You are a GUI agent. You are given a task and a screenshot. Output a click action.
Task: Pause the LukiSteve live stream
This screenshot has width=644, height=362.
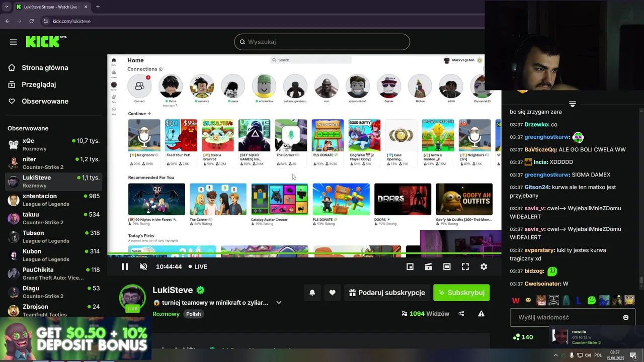(x=125, y=266)
